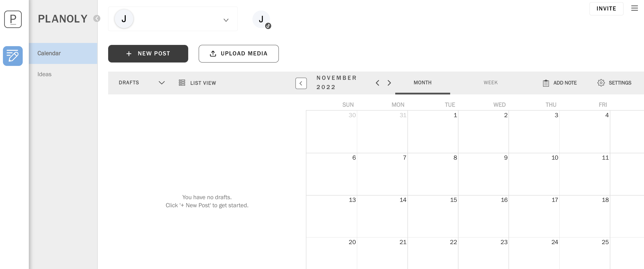Switch to the Month tab
The width and height of the screenshot is (644, 269).
[423, 83]
